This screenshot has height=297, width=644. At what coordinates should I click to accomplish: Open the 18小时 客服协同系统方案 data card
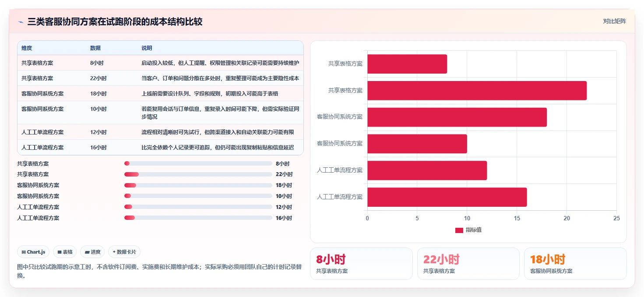point(575,264)
